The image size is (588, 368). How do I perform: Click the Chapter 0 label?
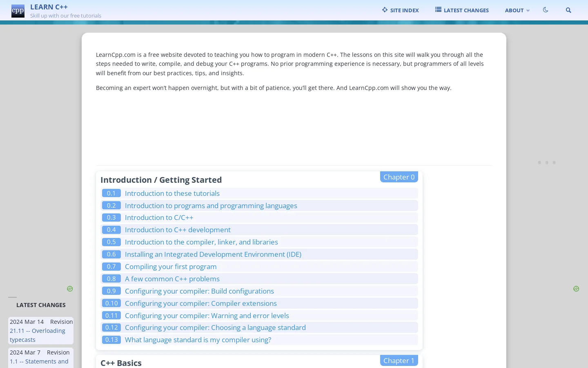coord(399,177)
